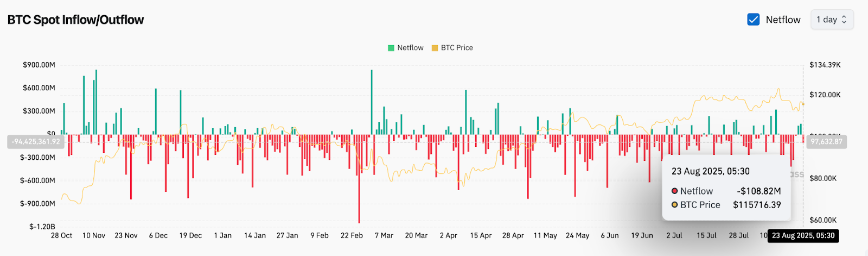Click the 97,632.87 right axis price label
Screen dimensions: 868x256
click(826, 142)
